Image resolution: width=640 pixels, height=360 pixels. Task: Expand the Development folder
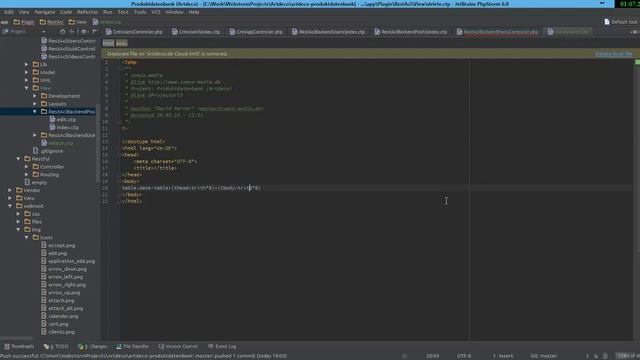35,96
